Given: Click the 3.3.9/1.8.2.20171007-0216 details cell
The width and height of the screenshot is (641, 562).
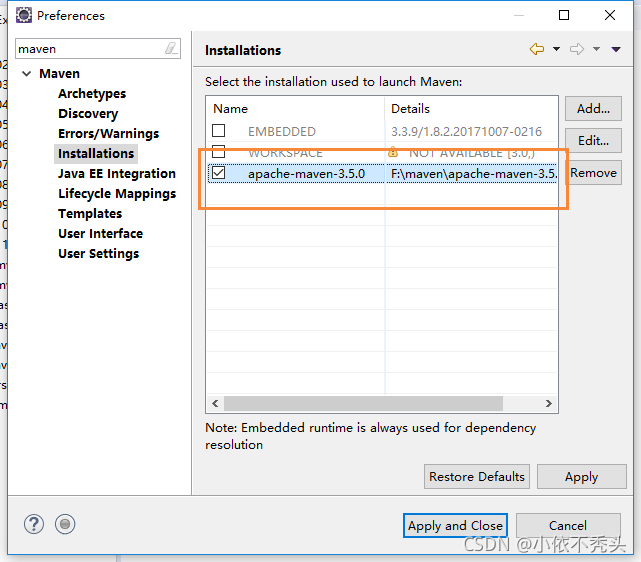Looking at the screenshot, I should click(466, 132).
